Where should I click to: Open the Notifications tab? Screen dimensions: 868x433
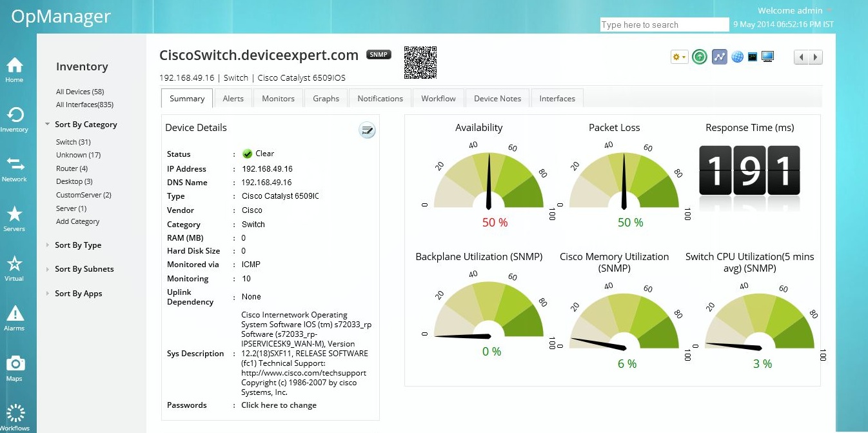point(380,99)
